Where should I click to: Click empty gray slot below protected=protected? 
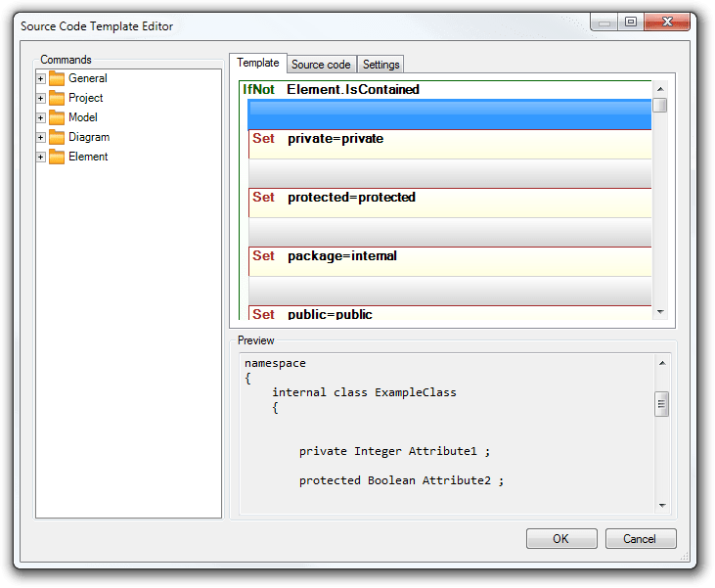(x=450, y=232)
